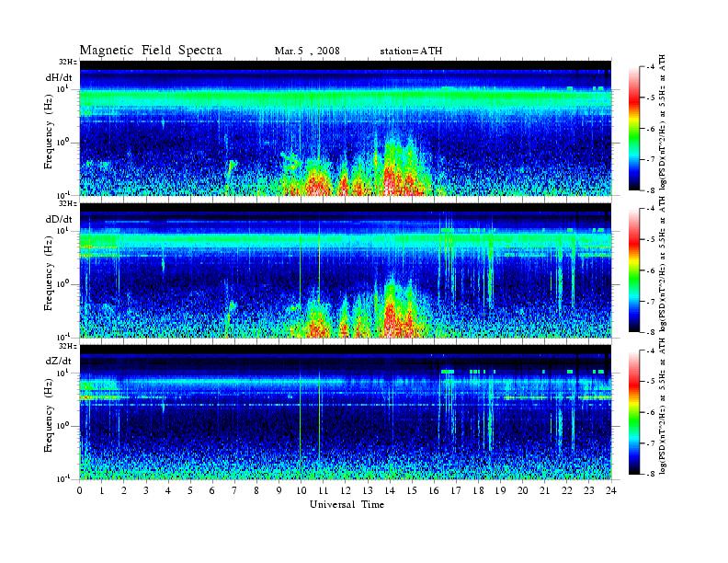
Task: Click the dD/dt panel label
Action: pos(59,219)
